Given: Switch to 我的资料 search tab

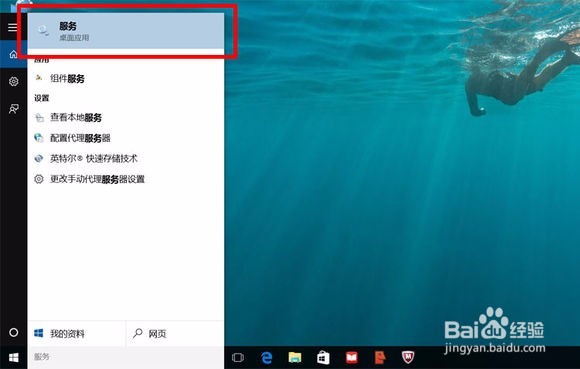Looking at the screenshot, I should [77, 334].
